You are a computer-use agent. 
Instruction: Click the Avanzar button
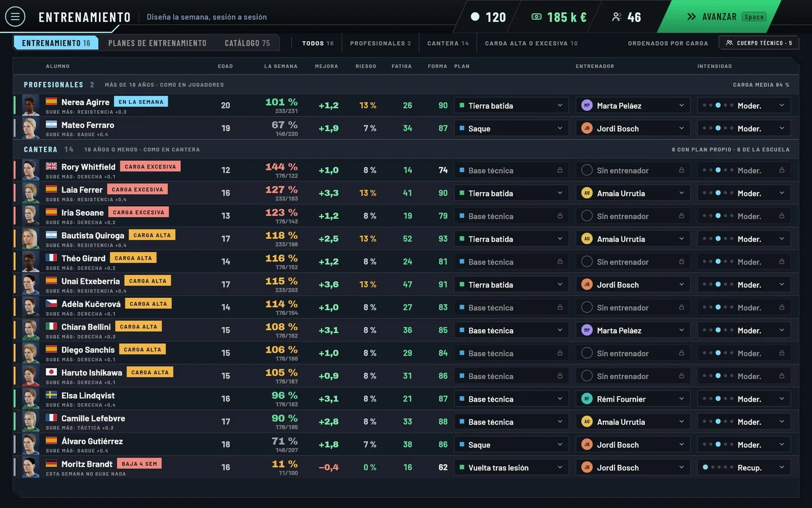tap(720, 16)
